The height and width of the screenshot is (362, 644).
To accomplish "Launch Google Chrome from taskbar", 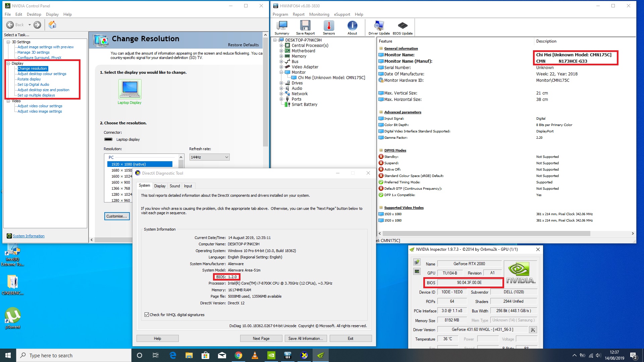I will click(238, 355).
